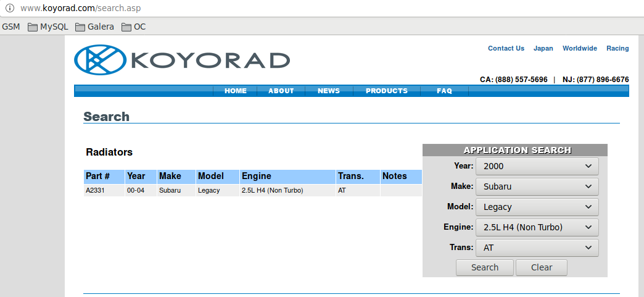Click the site info icon in address bar
Screen dimensions: 644x297
pyautogui.click(x=9, y=8)
